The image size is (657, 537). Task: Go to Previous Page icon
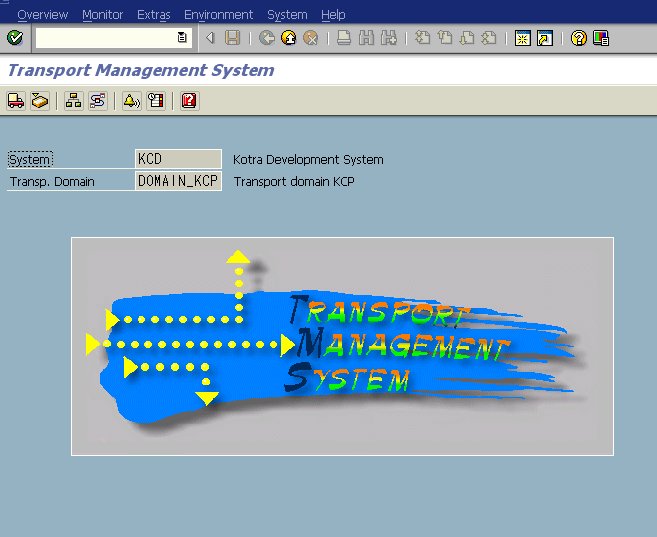click(445, 38)
